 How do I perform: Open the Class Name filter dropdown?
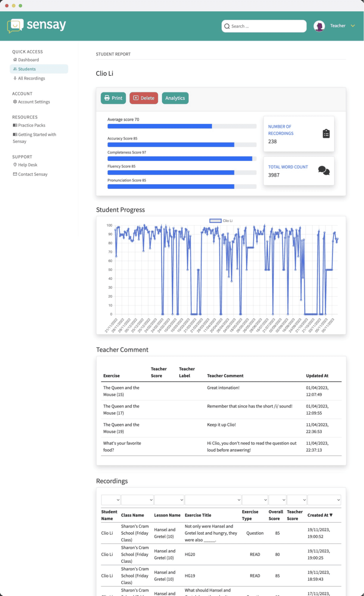pos(137,500)
